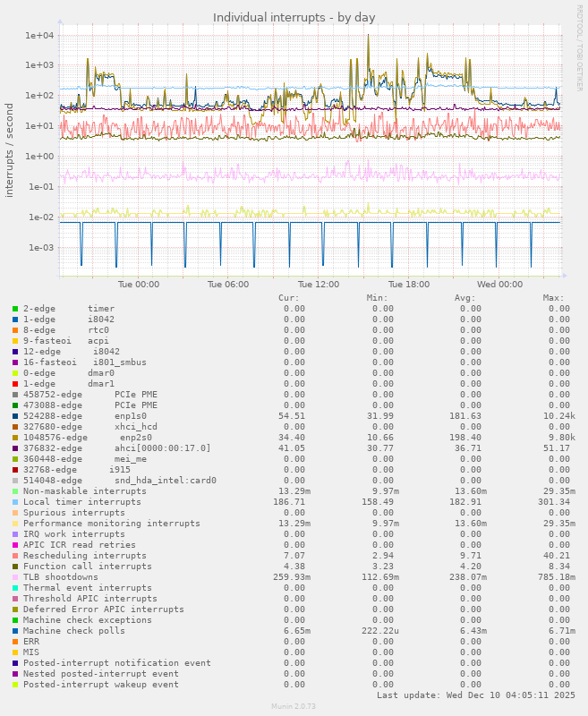Select the 2-edge timer legend color square
Viewport: 588px width, 716px height.
[x=15, y=309]
